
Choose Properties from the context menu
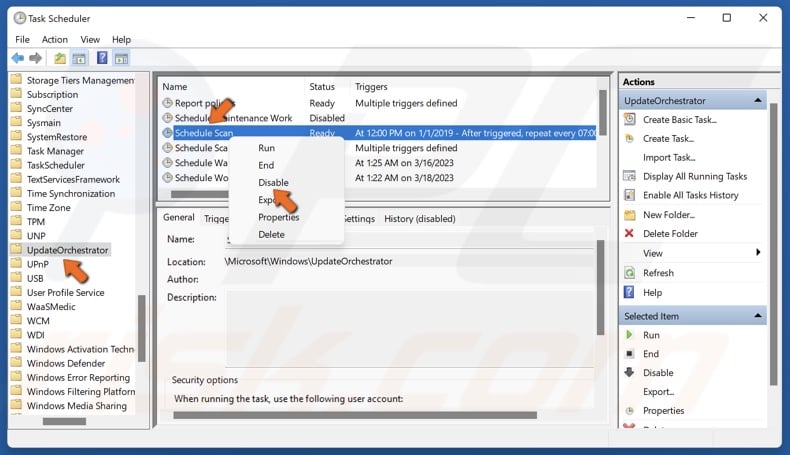click(278, 217)
